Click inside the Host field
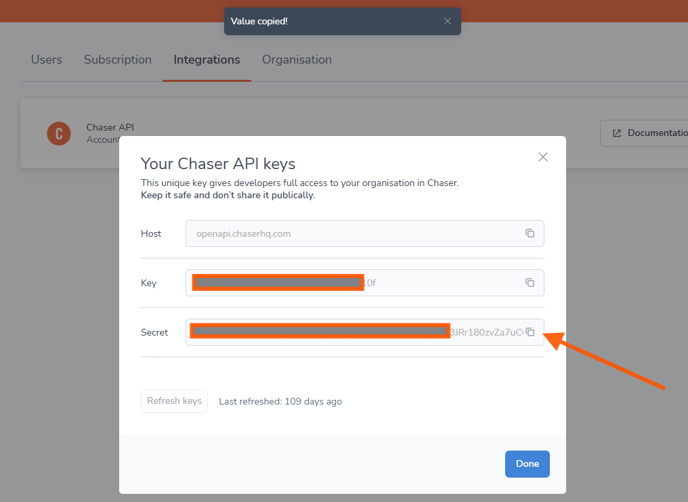The height and width of the screenshot is (502, 688). click(x=365, y=233)
